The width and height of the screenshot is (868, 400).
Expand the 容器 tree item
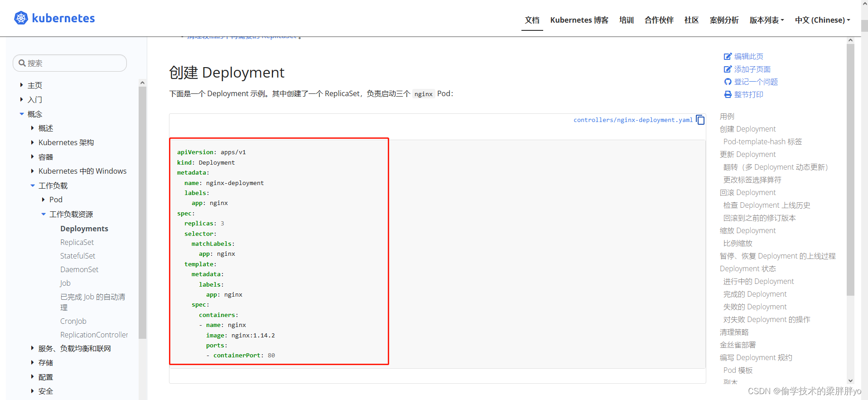[x=32, y=156]
